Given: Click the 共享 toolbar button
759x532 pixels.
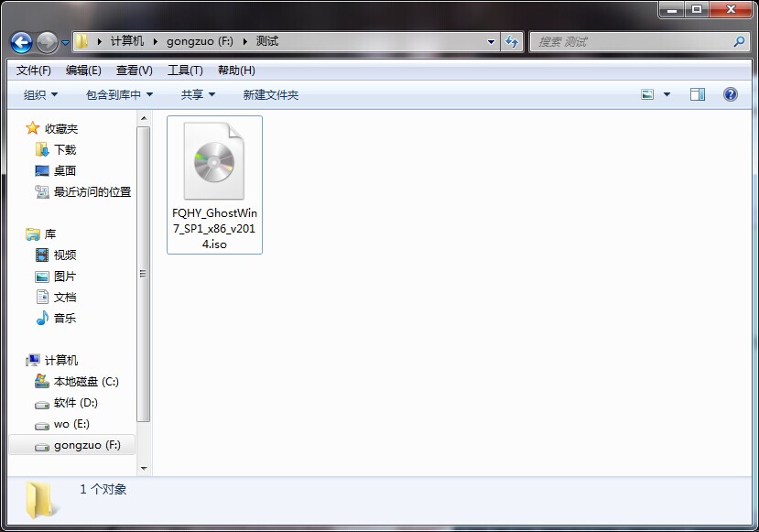Looking at the screenshot, I should [x=198, y=94].
